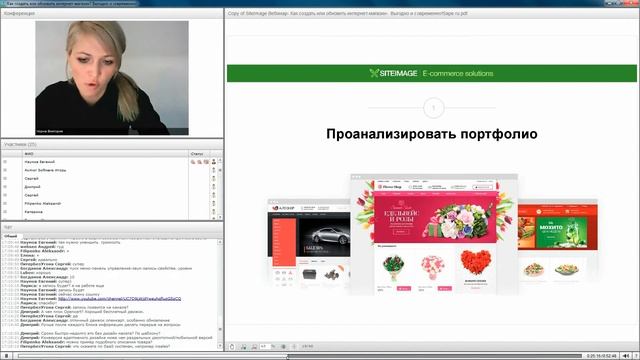Screen dimensions: 640x360
Task: Open help via the question mark icon
Action: point(636,356)
